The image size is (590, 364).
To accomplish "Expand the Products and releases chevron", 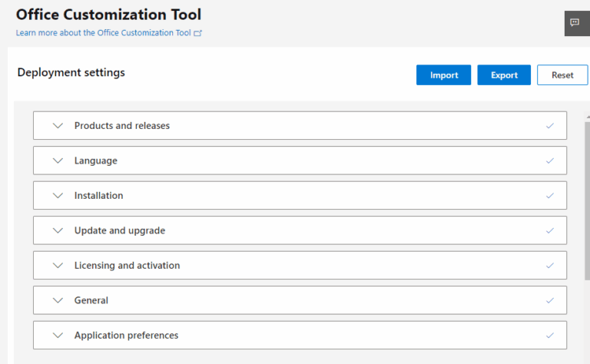I will pyautogui.click(x=58, y=125).
